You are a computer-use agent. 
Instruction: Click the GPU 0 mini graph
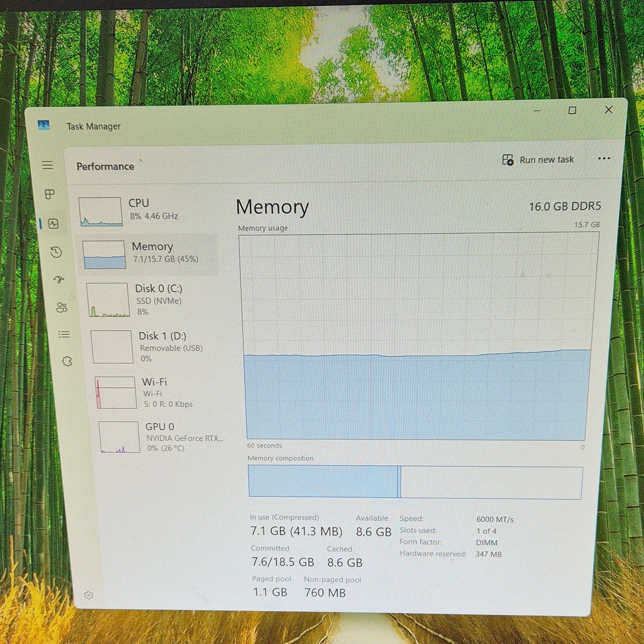pyautogui.click(x=119, y=437)
